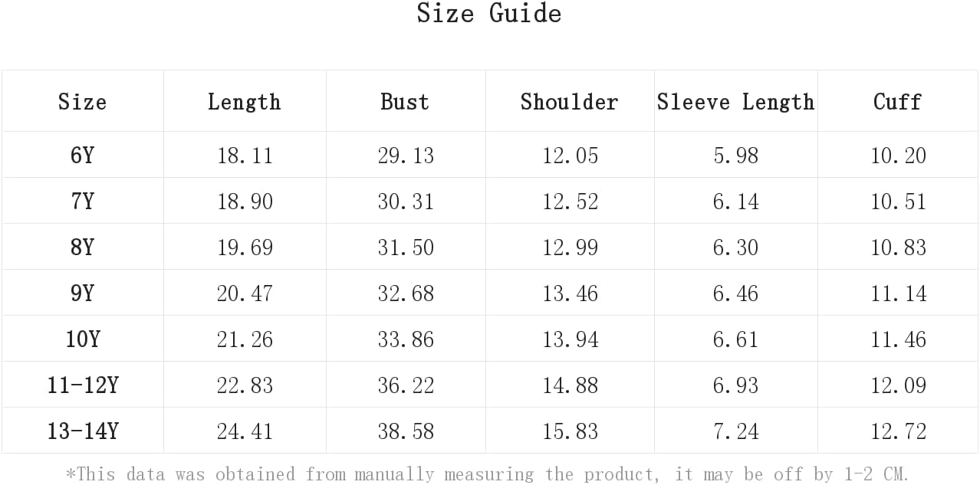Screen dimensions: 980x485
Task: Click the 12.99 shoulder value
Action: click(571, 247)
